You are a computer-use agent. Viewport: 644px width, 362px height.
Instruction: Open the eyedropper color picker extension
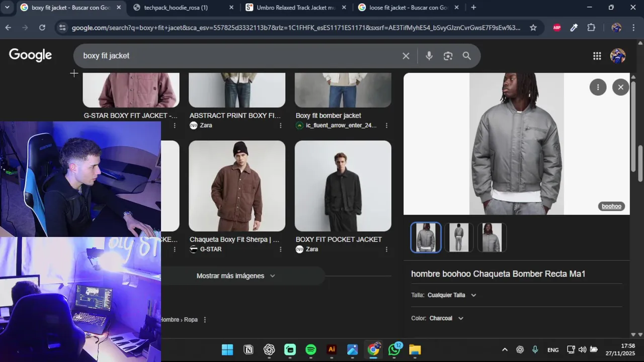pos(574,28)
